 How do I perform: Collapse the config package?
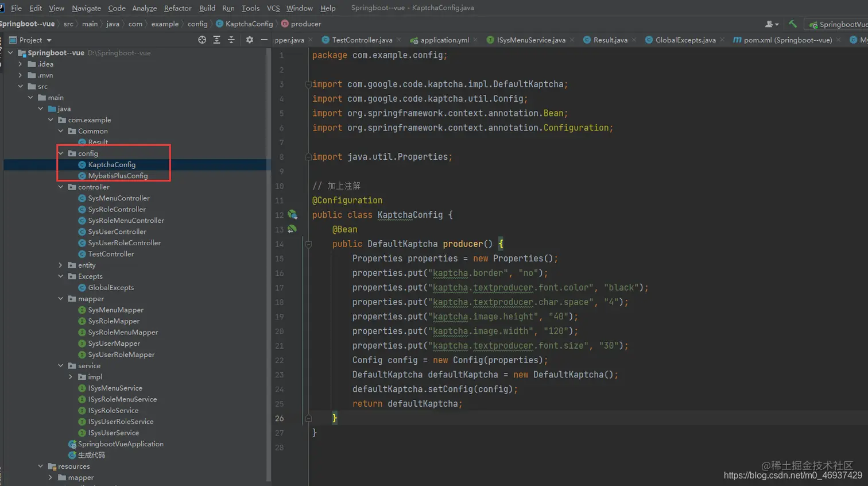click(61, 153)
